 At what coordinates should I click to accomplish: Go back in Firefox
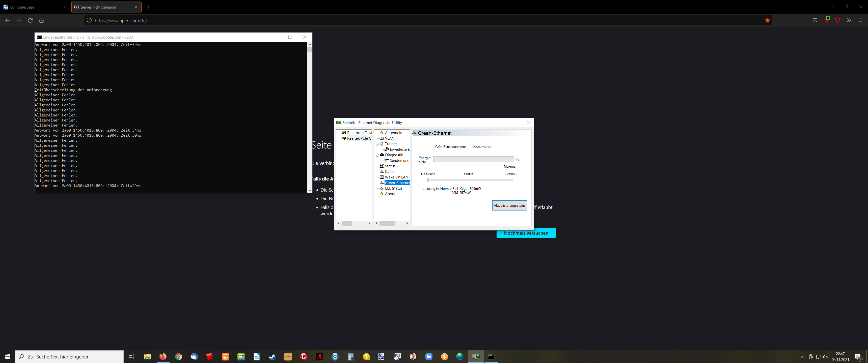(7, 20)
